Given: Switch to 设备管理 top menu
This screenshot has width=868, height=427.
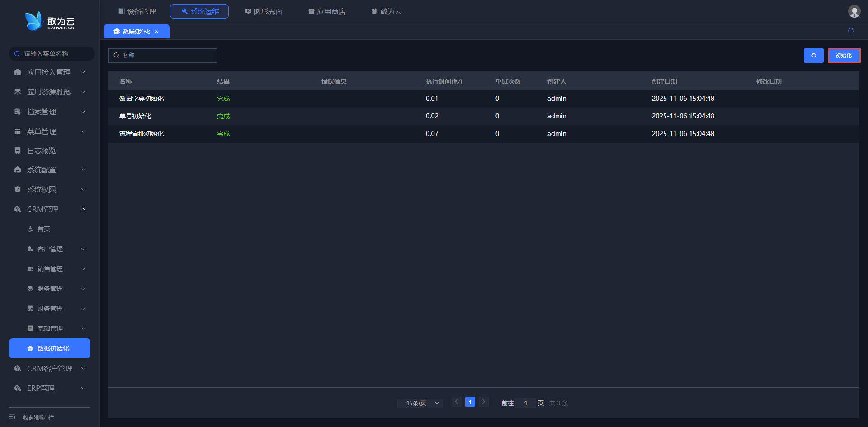Looking at the screenshot, I should (x=137, y=11).
